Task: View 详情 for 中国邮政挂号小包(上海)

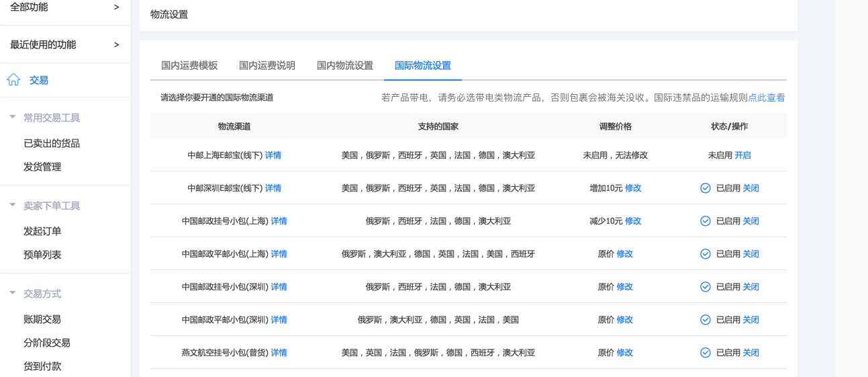Action: click(x=279, y=221)
